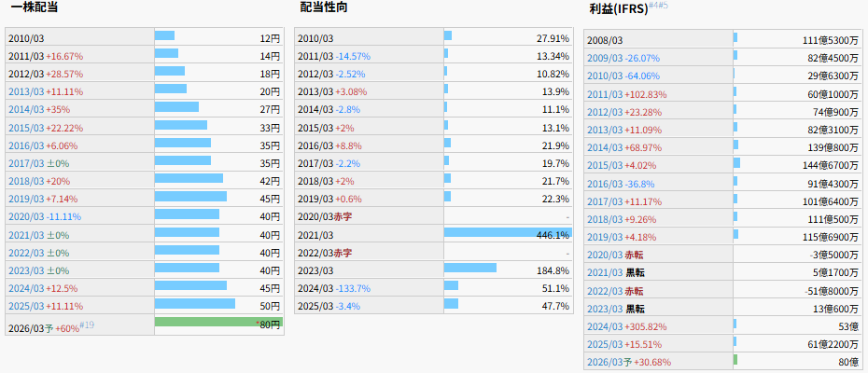This screenshot has height=373, width=868.
Task: Open the 2024/03 -133.7% payout ratio link
Action: 334,288
